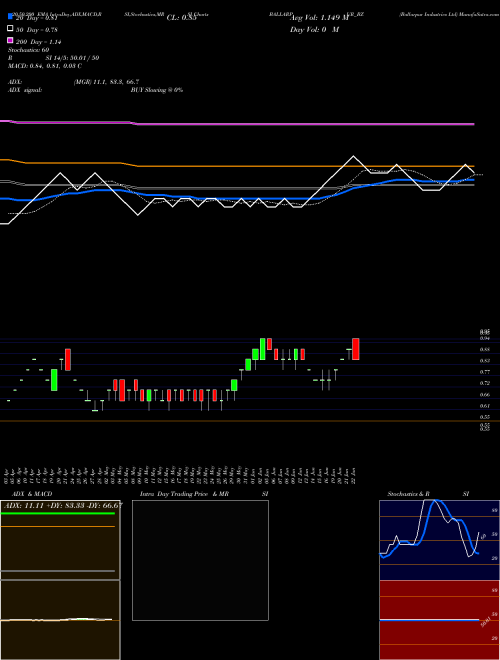Click the white 50 Day EMA legend swatch
Viewport: 500px width, 660px height.
tap(10, 29)
